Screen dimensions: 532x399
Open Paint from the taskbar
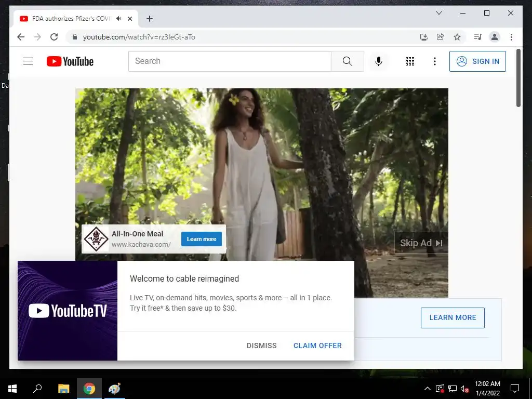point(114,389)
